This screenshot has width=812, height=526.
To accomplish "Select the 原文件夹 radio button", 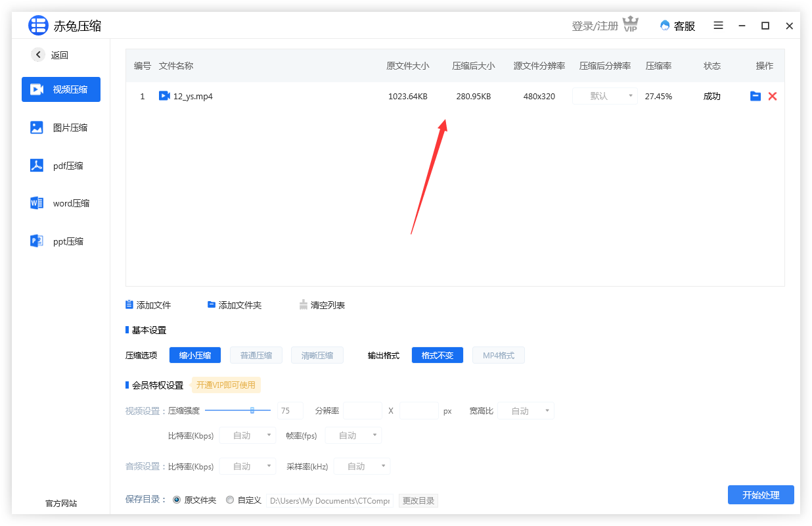I will pyautogui.click(x=177, y=500).
